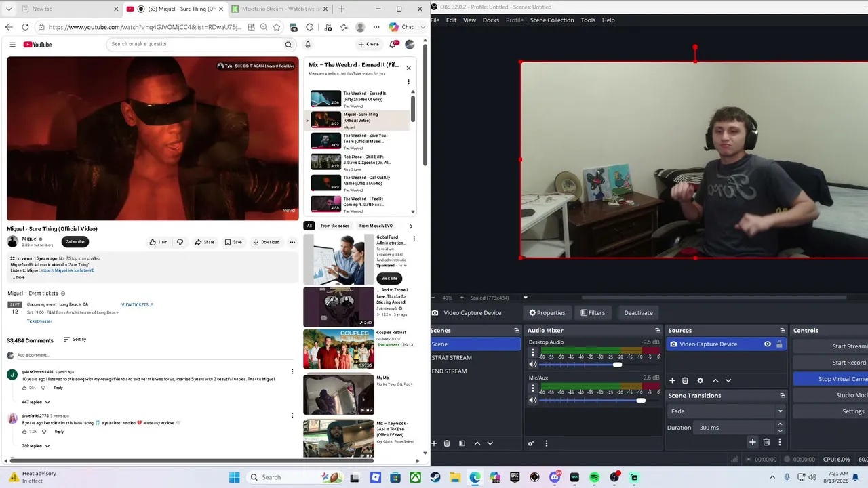Open more actions under the video

[292, 242]
